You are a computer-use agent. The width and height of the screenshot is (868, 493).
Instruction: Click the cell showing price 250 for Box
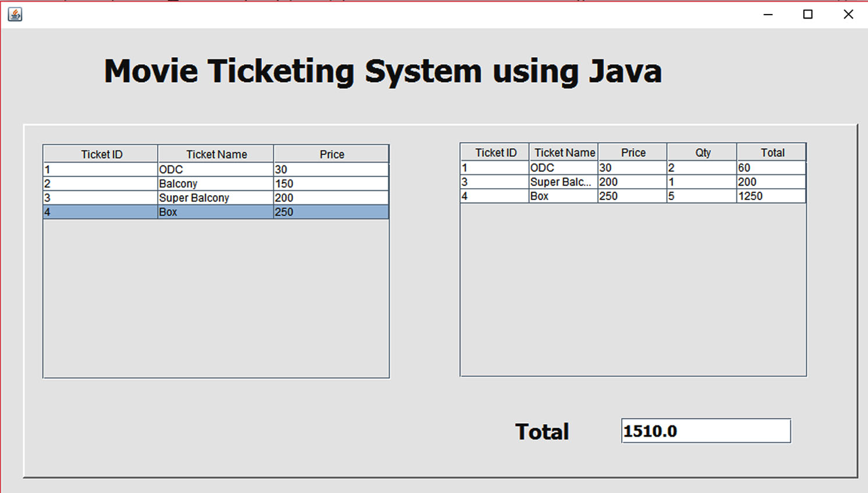click(x=331, y=212)
